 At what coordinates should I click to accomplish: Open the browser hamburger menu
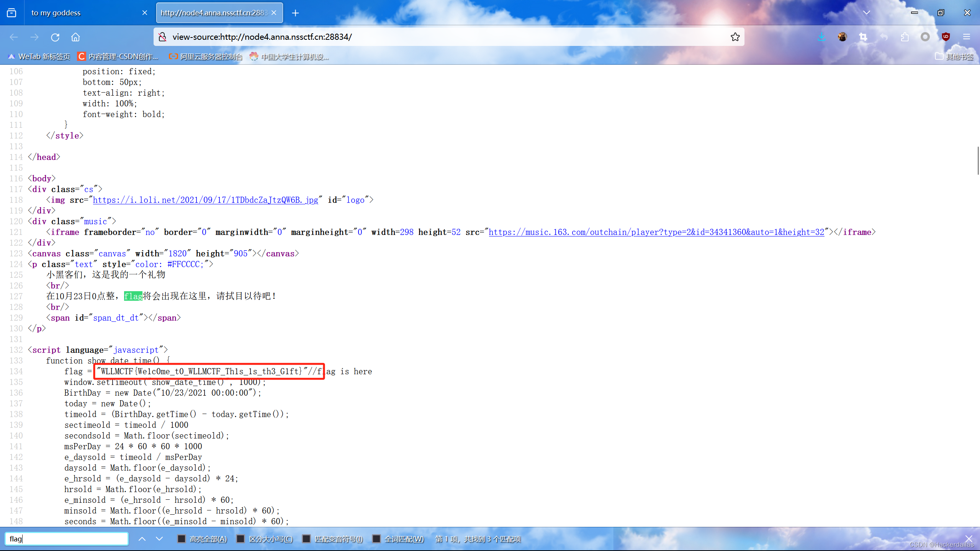(x=966, y=37)
